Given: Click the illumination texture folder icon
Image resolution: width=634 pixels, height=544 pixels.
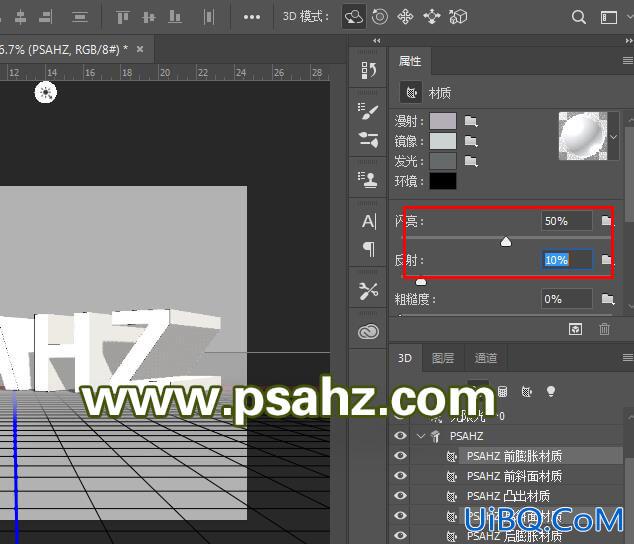Looking at the screenshot, I should pos(471,161).
